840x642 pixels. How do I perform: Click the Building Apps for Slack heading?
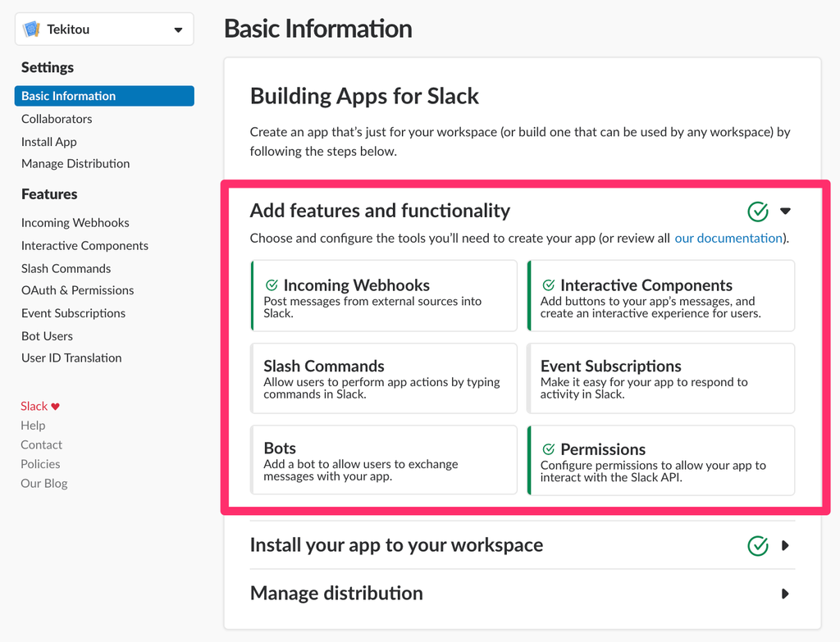coord(364,97)
